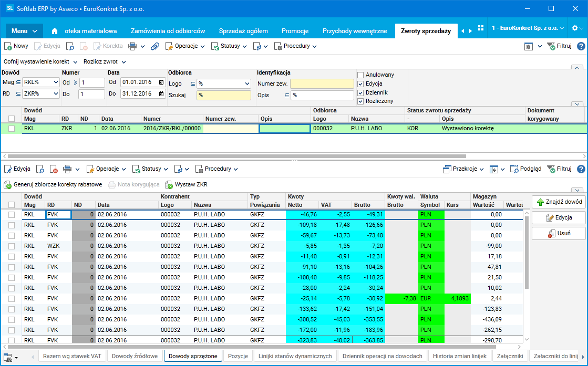The height and width of the screenshot is (366, 588).
Task: Switch to the Promocje tab
Action: [295, 31]
